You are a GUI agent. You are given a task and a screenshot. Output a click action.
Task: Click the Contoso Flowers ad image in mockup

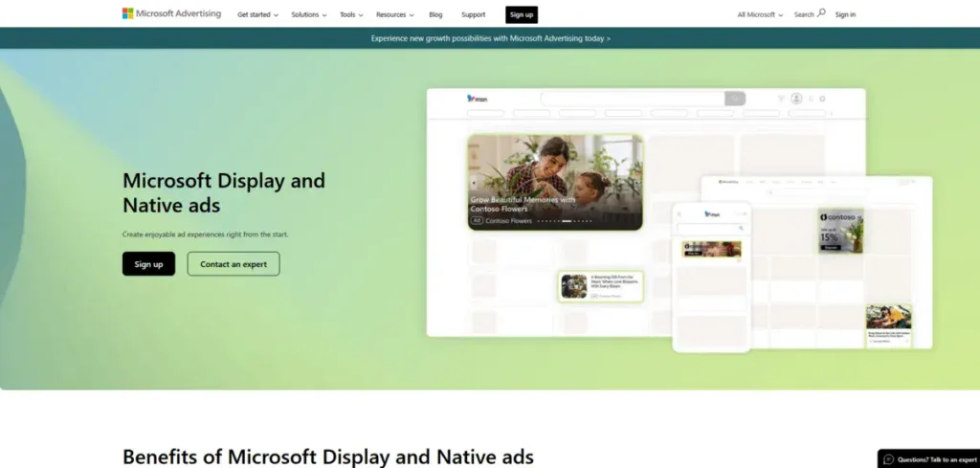coord(555,182)
